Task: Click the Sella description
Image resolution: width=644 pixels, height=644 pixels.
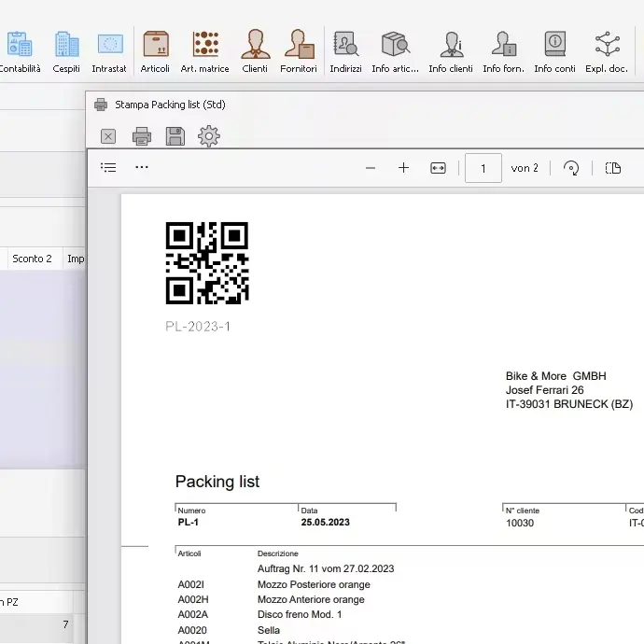Action: pos(269,630)
